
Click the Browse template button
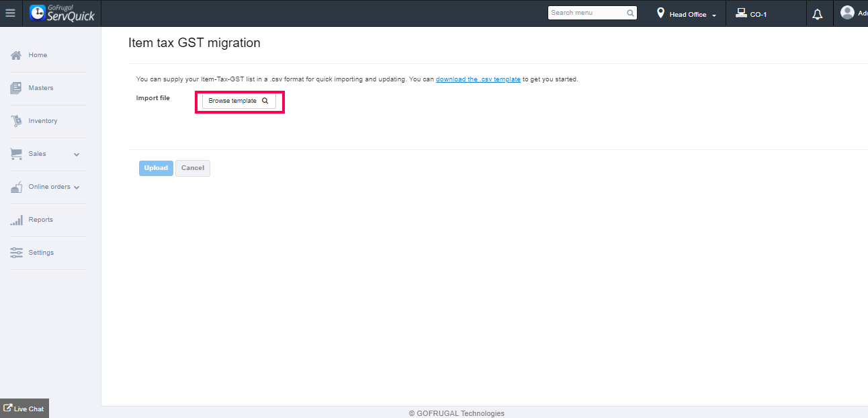pyautogui.click(x=238, y=101)
